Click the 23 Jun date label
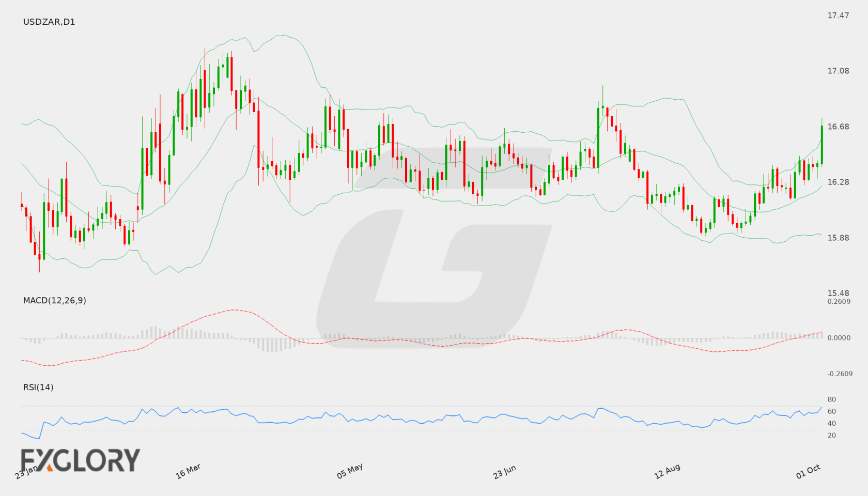This screenshot has height=496, width=868. 504,471
